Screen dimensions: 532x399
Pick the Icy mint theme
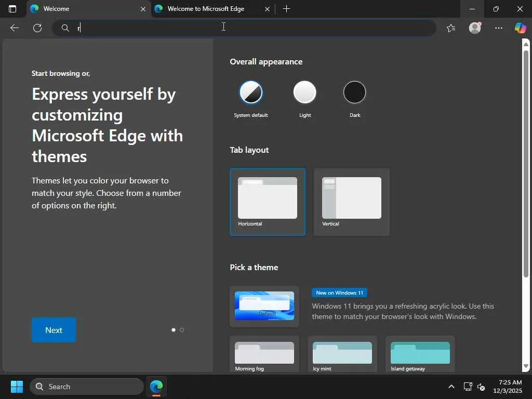click(342, 354)
